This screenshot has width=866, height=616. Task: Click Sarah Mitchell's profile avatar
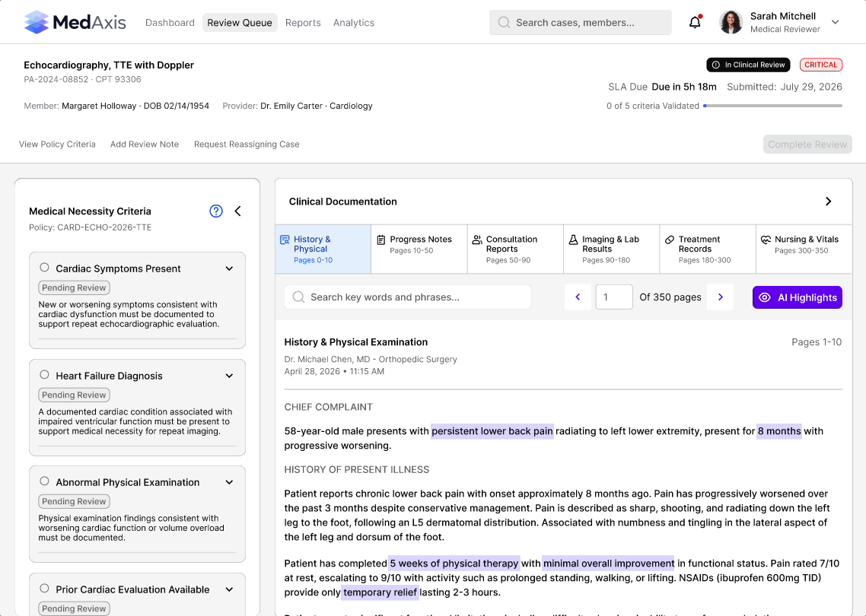pyautogui.click(x=731, y=22)
